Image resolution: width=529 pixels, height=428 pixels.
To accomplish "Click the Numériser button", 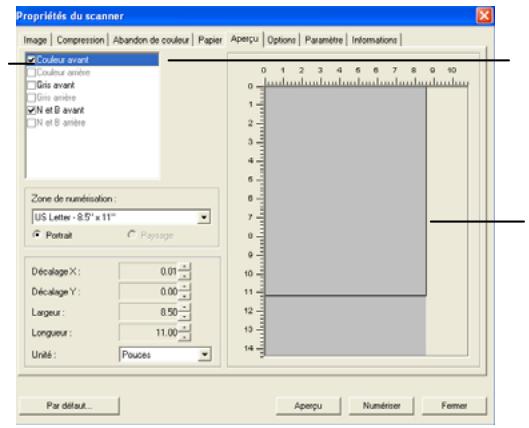I will click(381, 405).
